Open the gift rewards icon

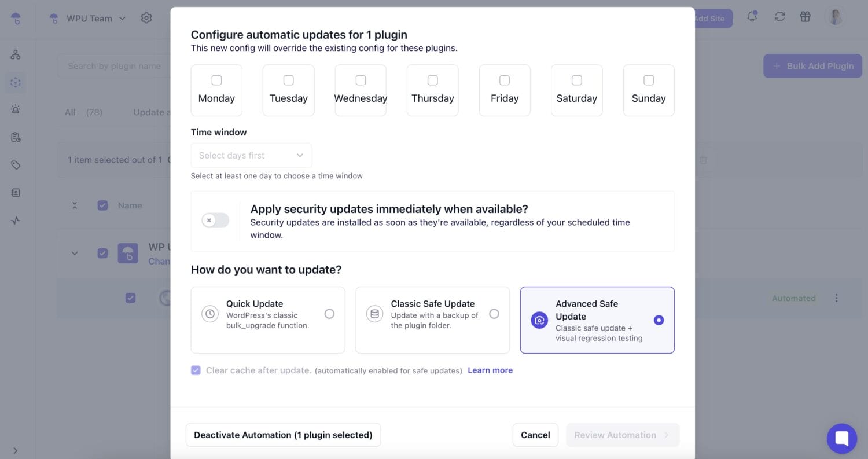(805, 17)
